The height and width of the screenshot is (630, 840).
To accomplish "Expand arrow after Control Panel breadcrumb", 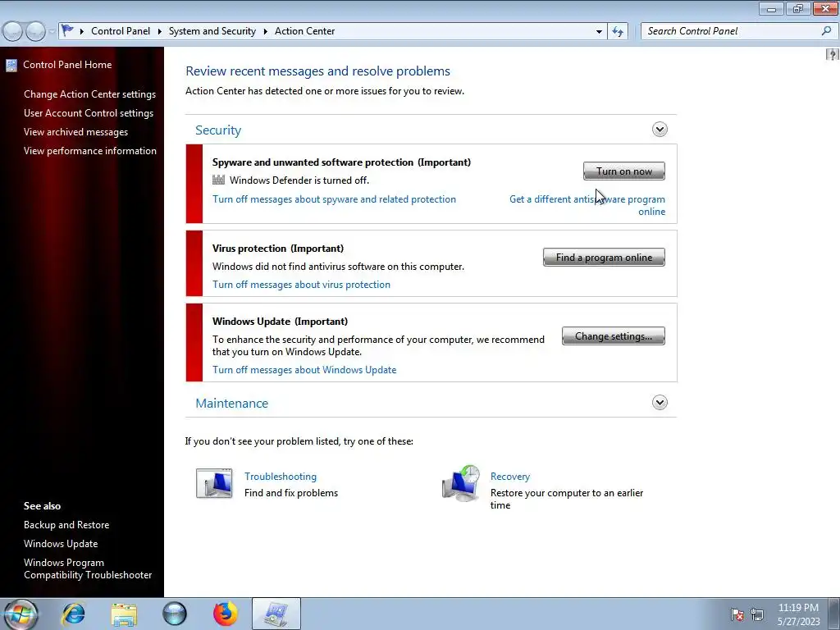I will point(160,32).
